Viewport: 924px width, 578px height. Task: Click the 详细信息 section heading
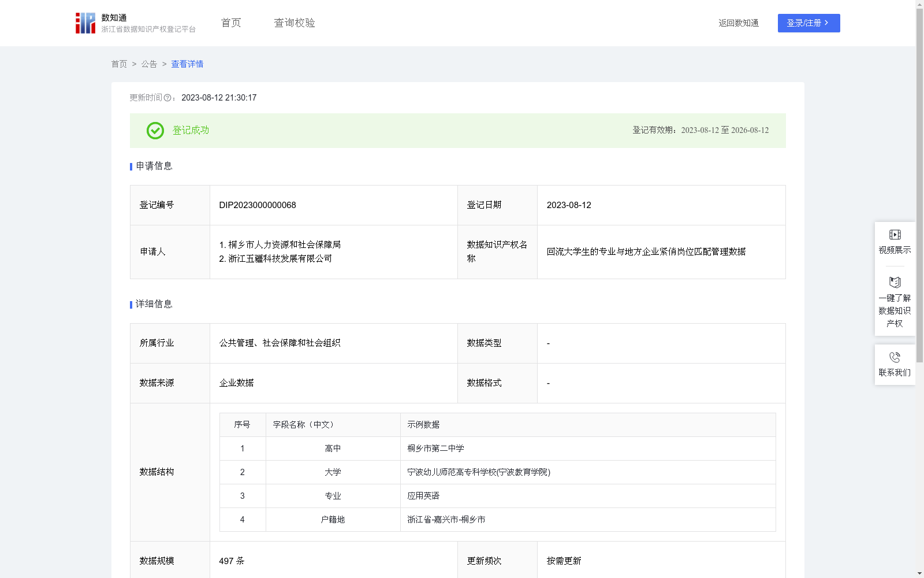click(x=154, y=305)
